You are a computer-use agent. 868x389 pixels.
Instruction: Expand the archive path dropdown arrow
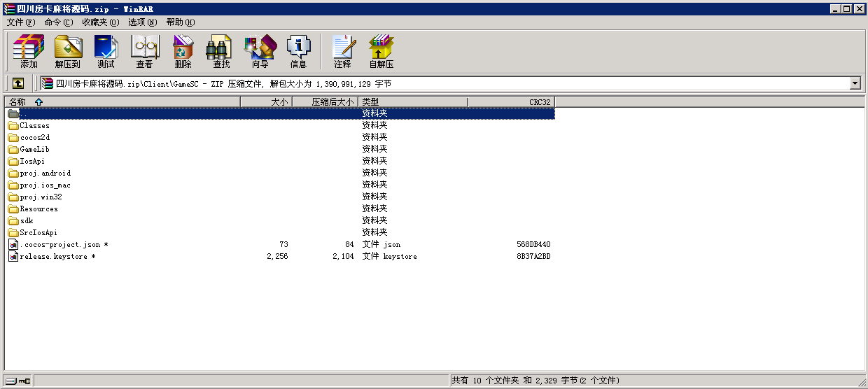pos(855,84)
